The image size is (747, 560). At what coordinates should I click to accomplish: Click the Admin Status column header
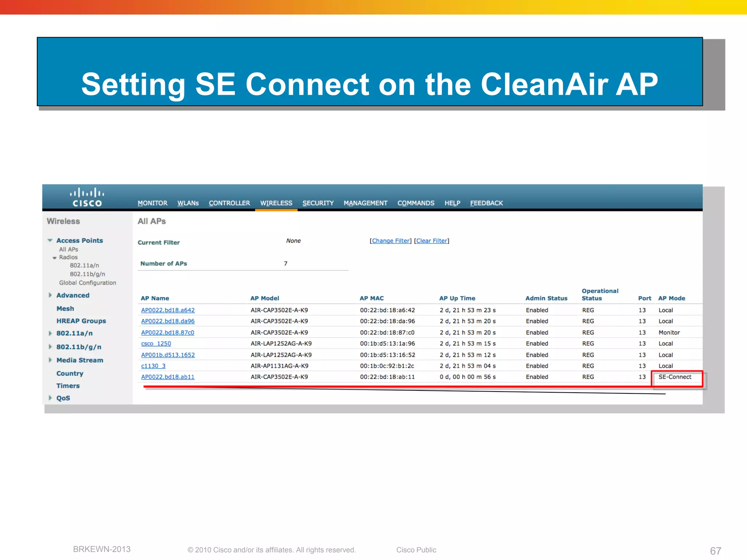pyautogui.click(x=546, y=298)
